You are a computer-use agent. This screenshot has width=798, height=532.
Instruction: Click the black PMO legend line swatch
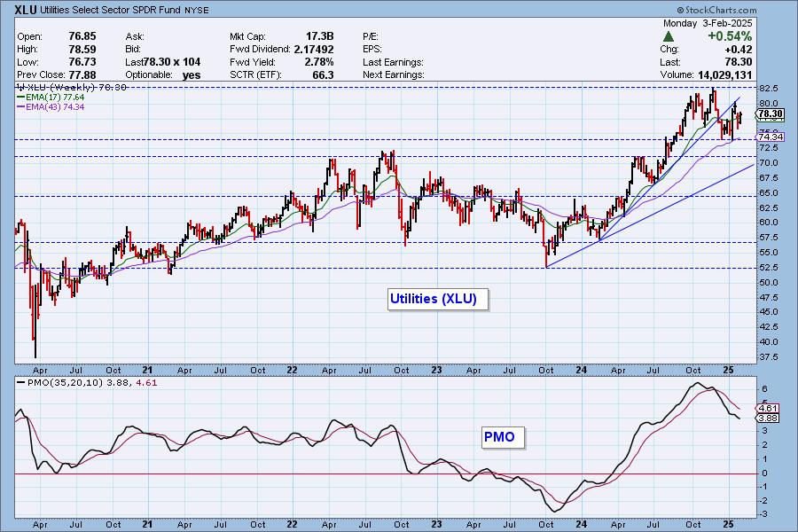[x=21, y=382]
